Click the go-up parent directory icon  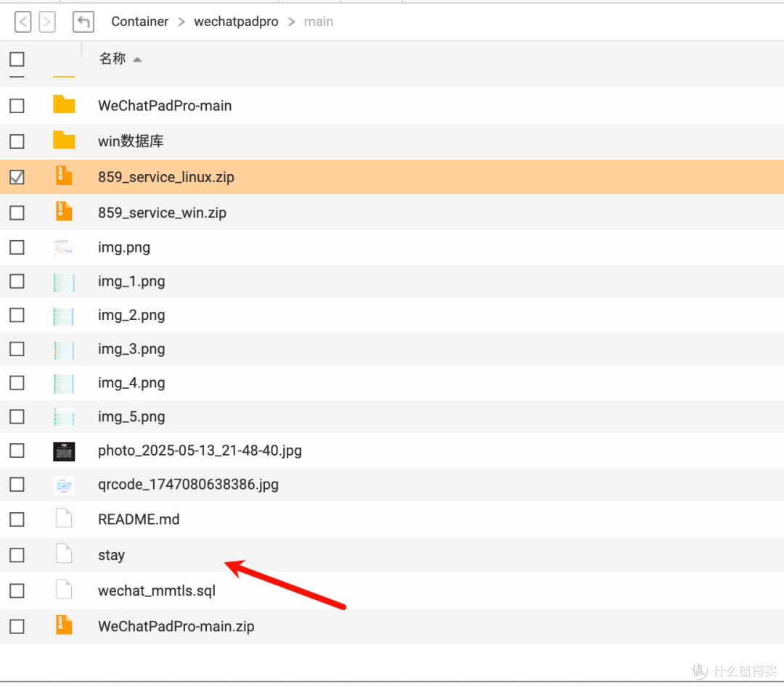[x=83, y=21]
